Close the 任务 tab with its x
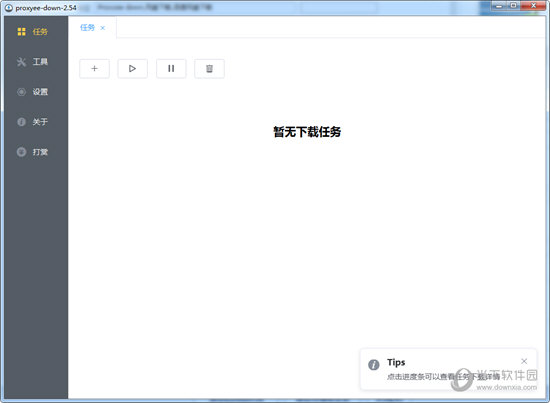 [103, 28]
